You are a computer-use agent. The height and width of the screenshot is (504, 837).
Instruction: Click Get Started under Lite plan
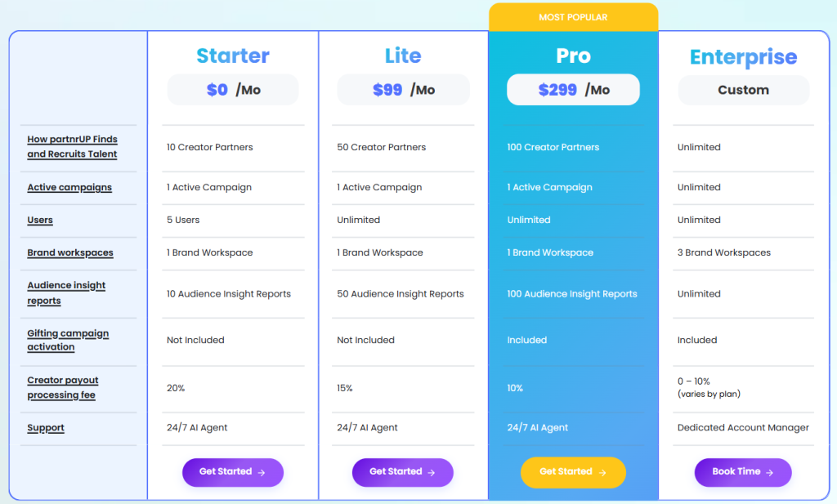coord(402,472)
